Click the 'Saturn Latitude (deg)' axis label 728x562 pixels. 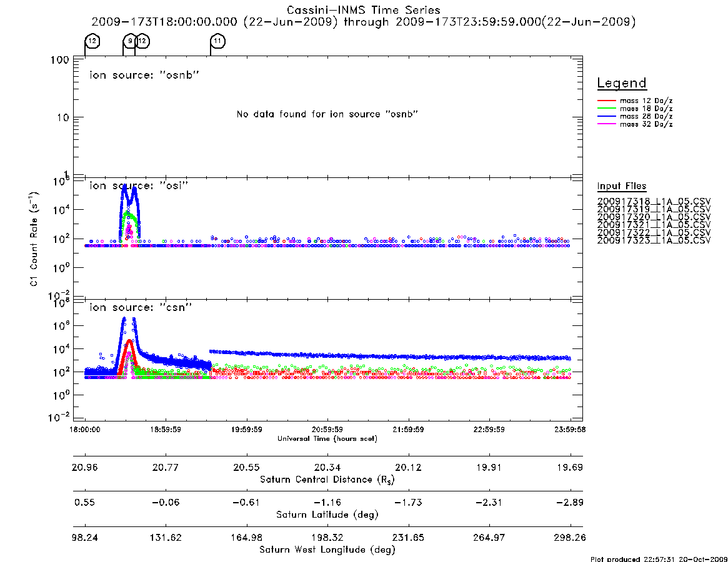327,515
